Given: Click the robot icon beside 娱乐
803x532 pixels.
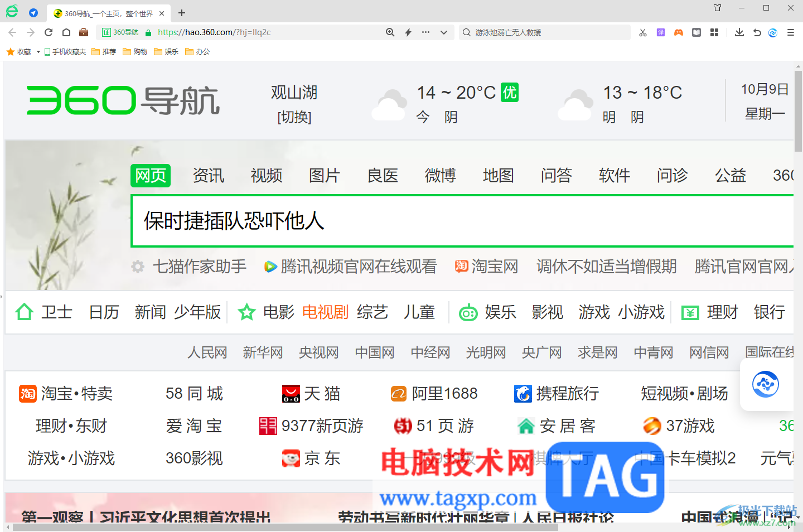Looking at the screenshot, I should [468, 312].
